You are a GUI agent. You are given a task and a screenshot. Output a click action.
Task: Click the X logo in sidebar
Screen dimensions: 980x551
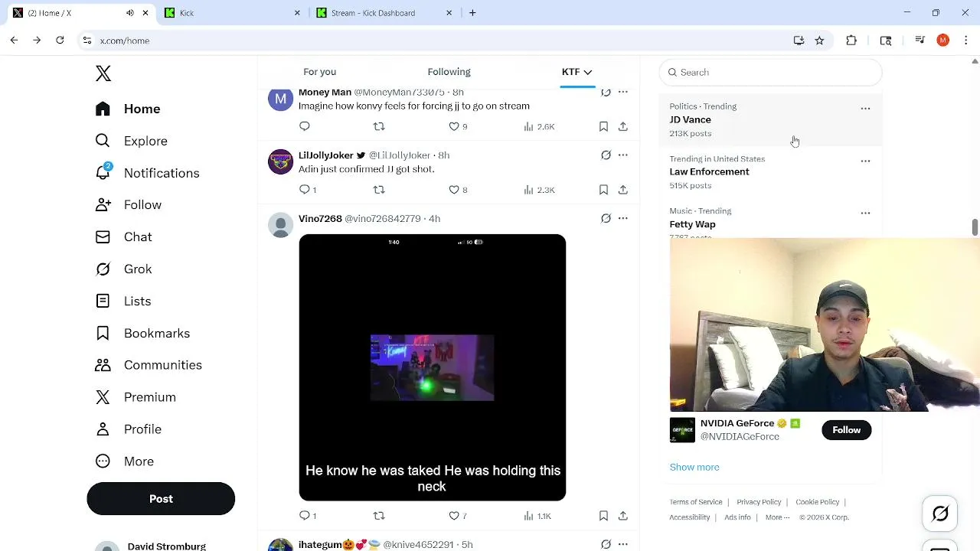pos(103,73)
